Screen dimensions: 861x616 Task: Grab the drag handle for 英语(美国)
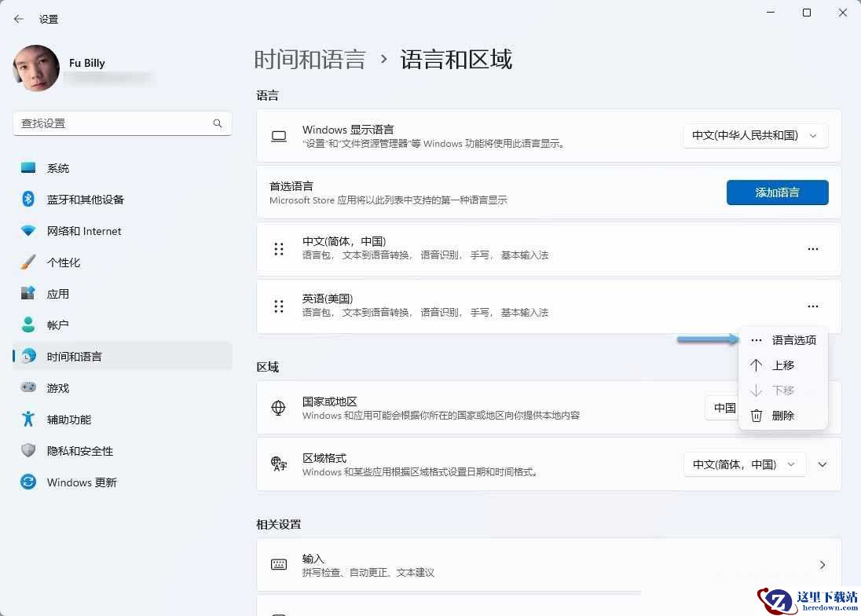pyautogui.click(x=279, y=306)
